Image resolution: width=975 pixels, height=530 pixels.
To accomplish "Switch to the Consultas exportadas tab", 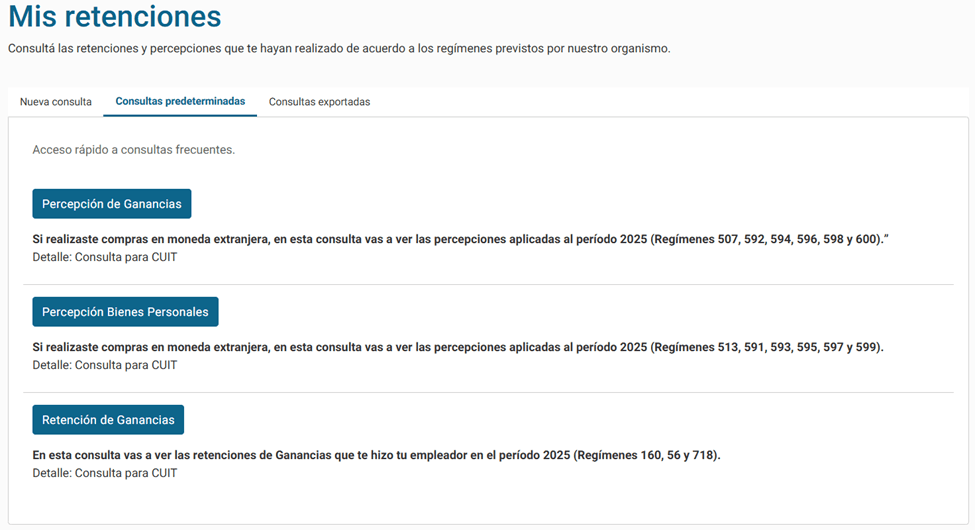I will point(319,102).
